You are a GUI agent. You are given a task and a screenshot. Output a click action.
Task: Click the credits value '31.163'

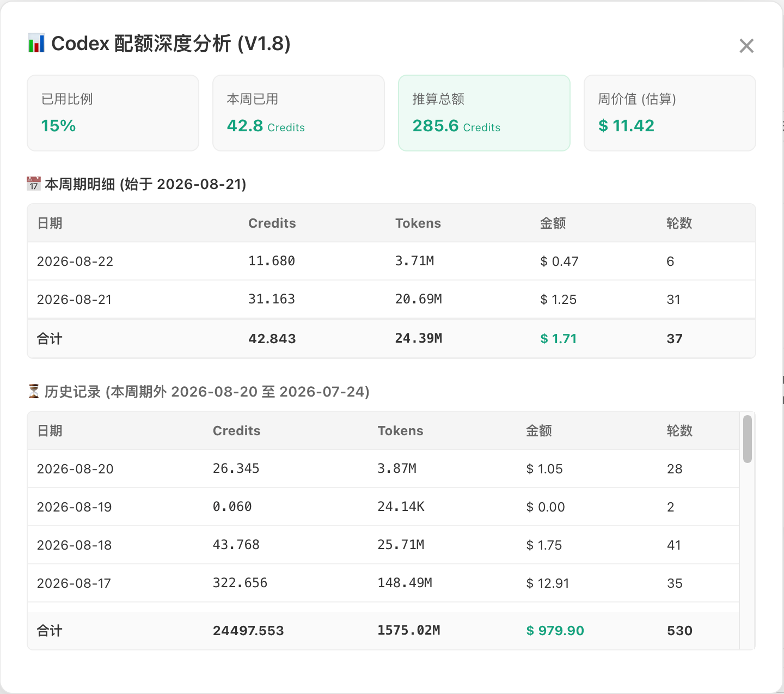pos(272,299)
